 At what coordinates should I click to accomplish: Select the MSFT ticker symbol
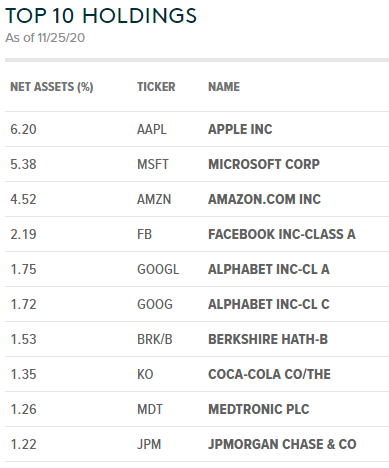153,164
